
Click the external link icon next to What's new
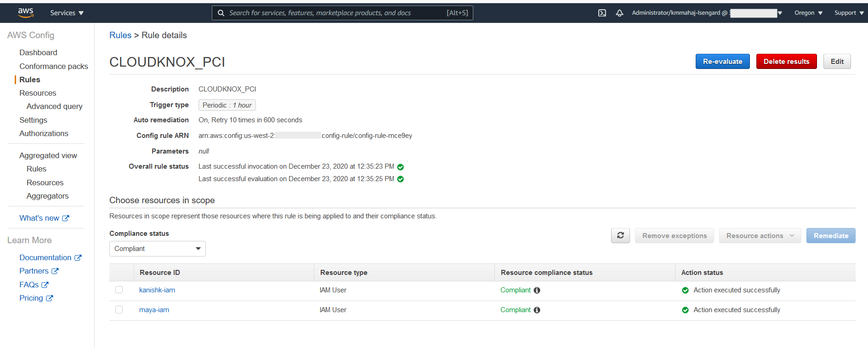(66, 218)
